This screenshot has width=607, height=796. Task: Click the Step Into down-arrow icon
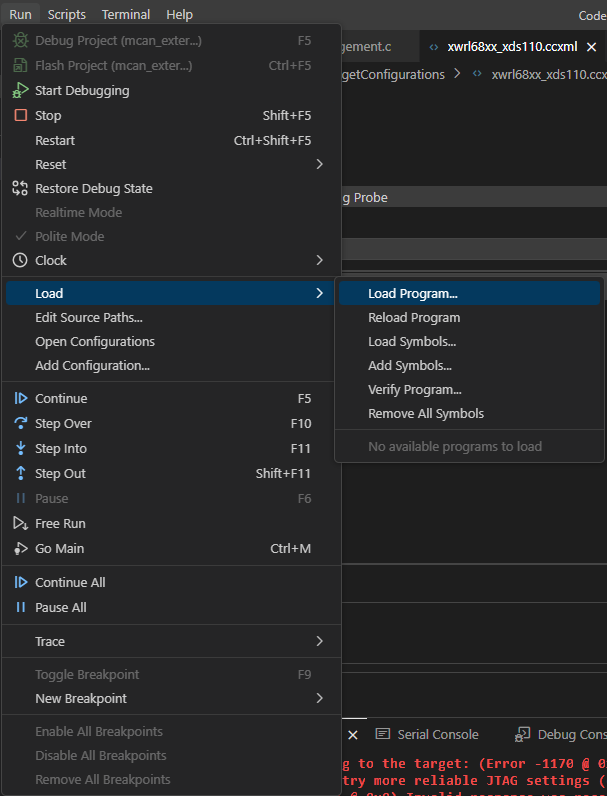[20, 448]
